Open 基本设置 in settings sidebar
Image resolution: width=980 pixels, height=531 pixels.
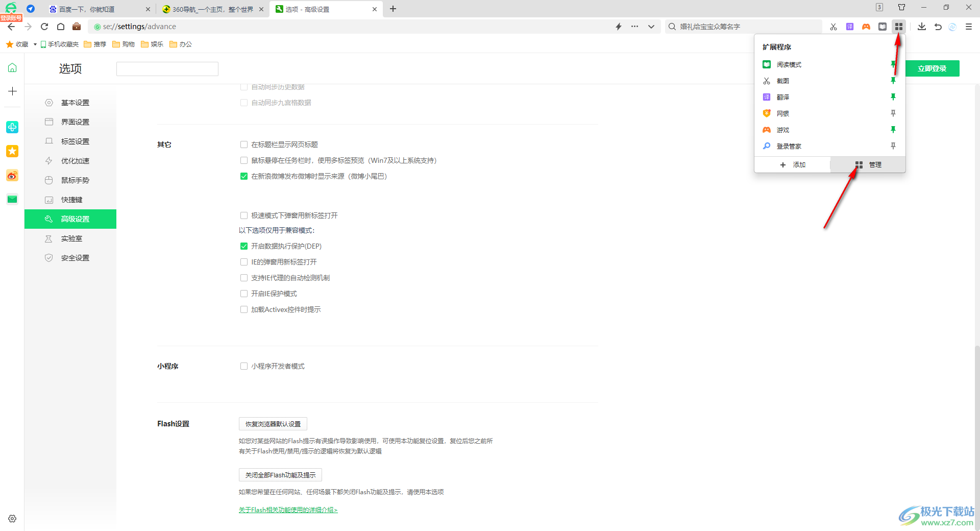(x=70, y=103)
